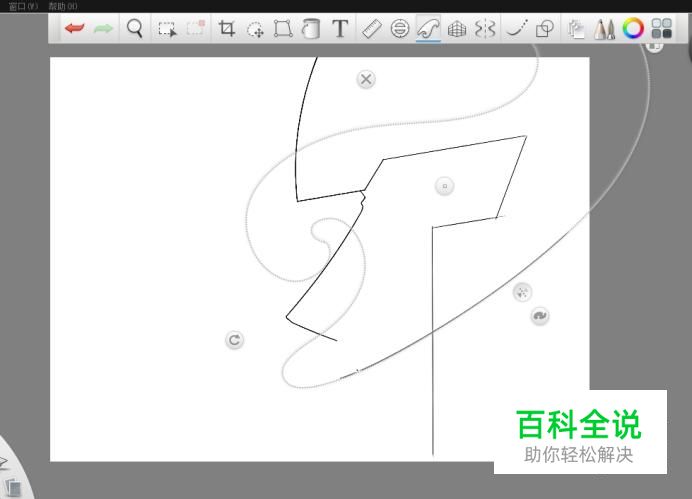
Task: Enable the Ruler guide
Action: pyautogui.click(x=372, y=29)
